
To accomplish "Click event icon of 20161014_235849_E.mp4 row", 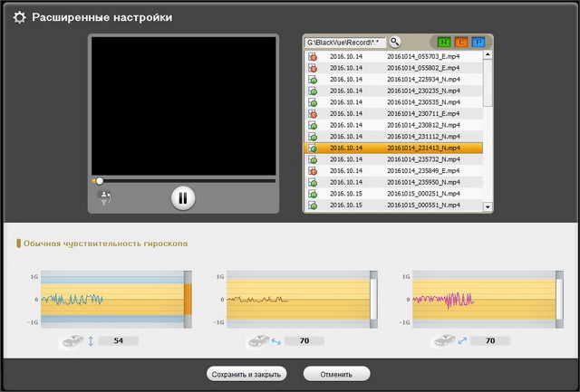I will [313, 171].
